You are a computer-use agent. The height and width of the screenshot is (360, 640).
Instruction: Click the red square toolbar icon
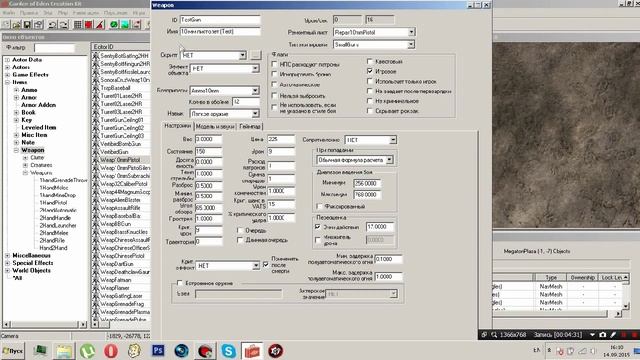(x=89, y=25)
